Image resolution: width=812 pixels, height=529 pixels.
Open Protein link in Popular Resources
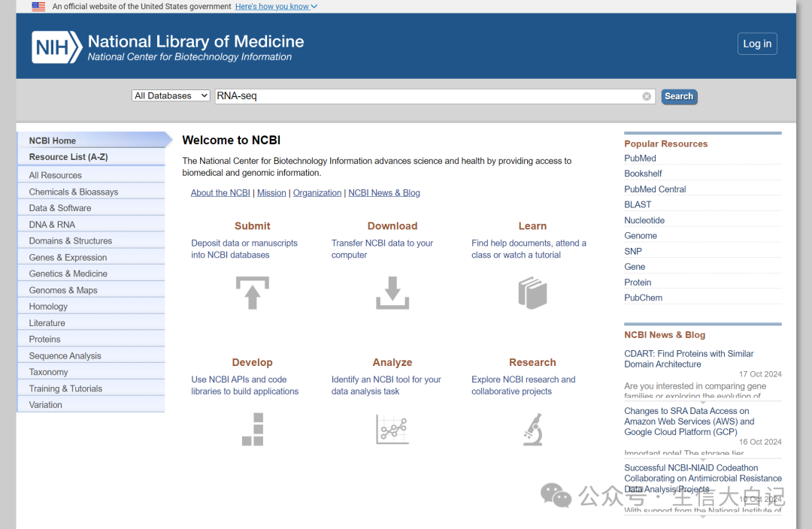click(x=638, y=282)
